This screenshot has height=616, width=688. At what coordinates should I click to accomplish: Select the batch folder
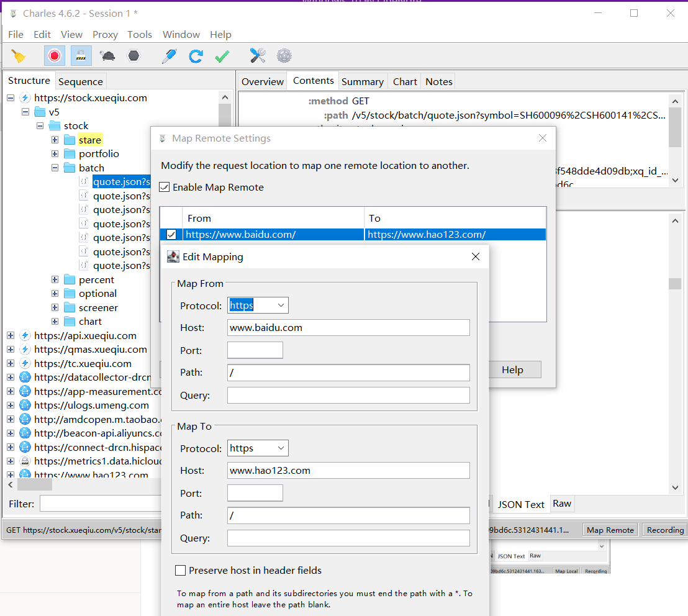91,168
